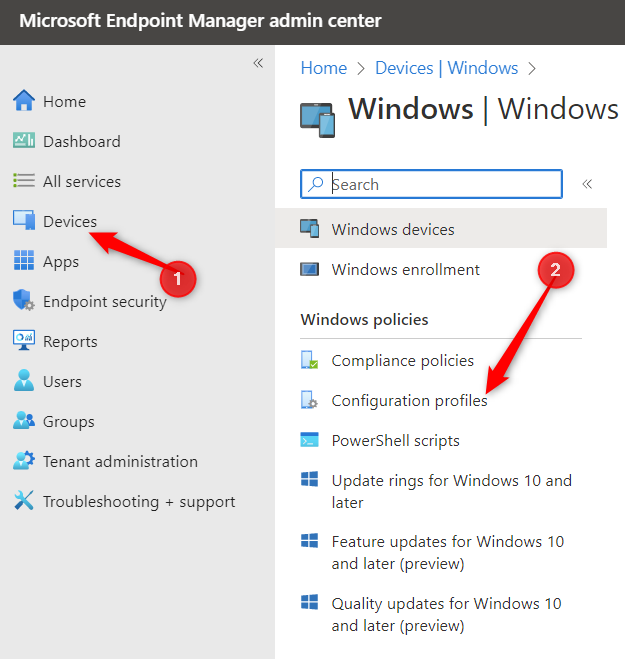This screenshot has height=659, width=625.
Task: Click Devices | Windows breadcrumb link
Action: point(446,68)
